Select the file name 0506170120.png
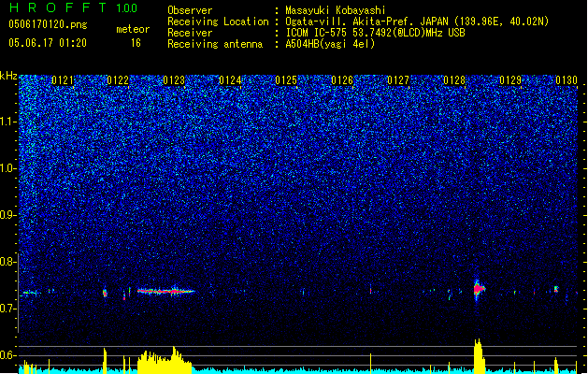The height and width of the screenshot is (374, 588). pyautogui.click(x=48, y=24)
